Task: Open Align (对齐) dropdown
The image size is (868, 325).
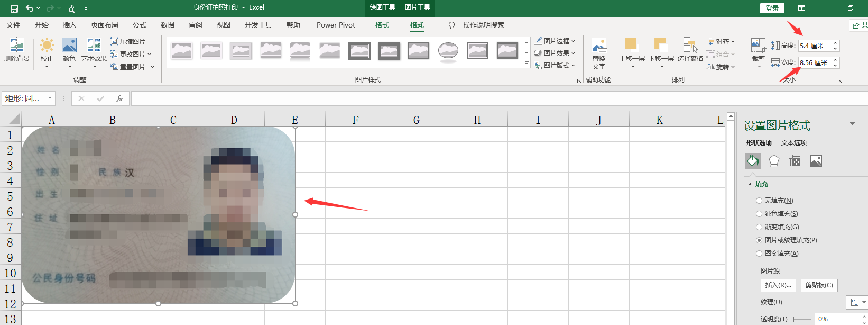Action: pos(721,41)
